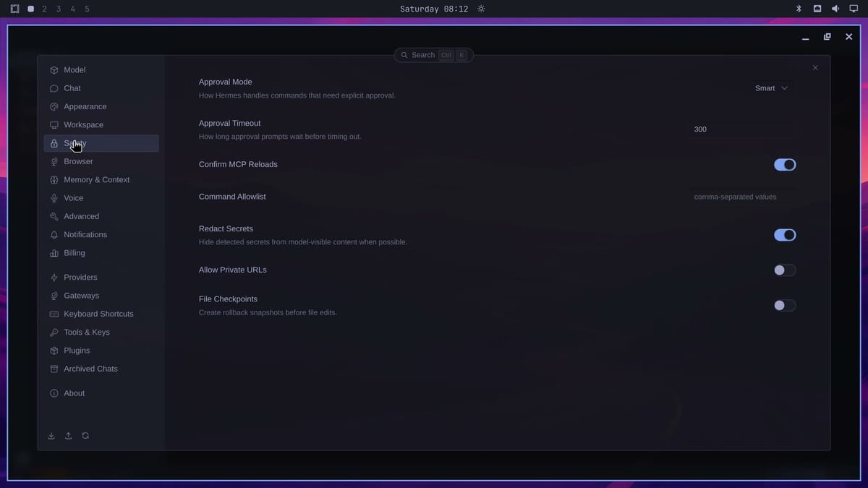Image resolution: width=868 pixels, height=488 pixels.
Task: Switch to the active workspace 1 indicator
Action: point(30,9)
